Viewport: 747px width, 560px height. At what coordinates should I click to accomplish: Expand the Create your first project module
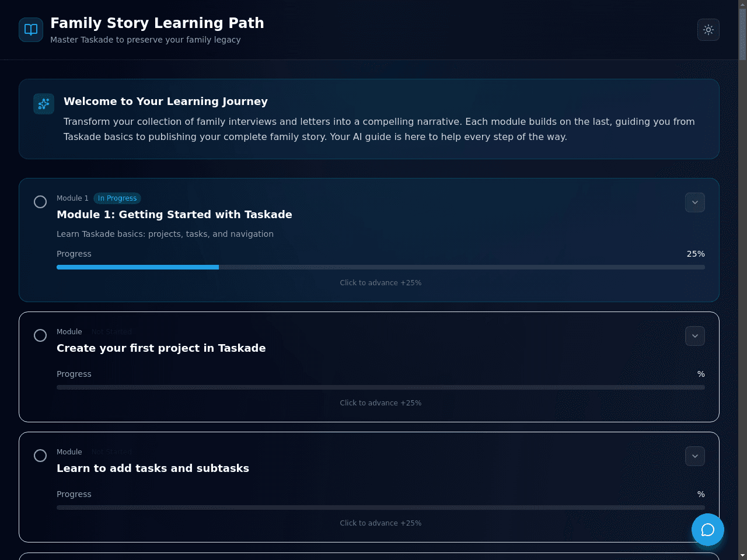tap(695, 336)
